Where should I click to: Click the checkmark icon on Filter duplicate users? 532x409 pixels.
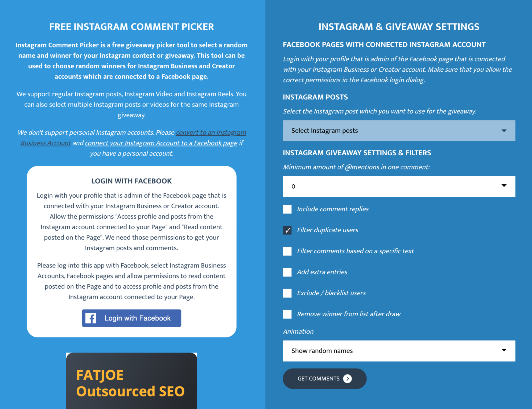[x=287, y=229]
